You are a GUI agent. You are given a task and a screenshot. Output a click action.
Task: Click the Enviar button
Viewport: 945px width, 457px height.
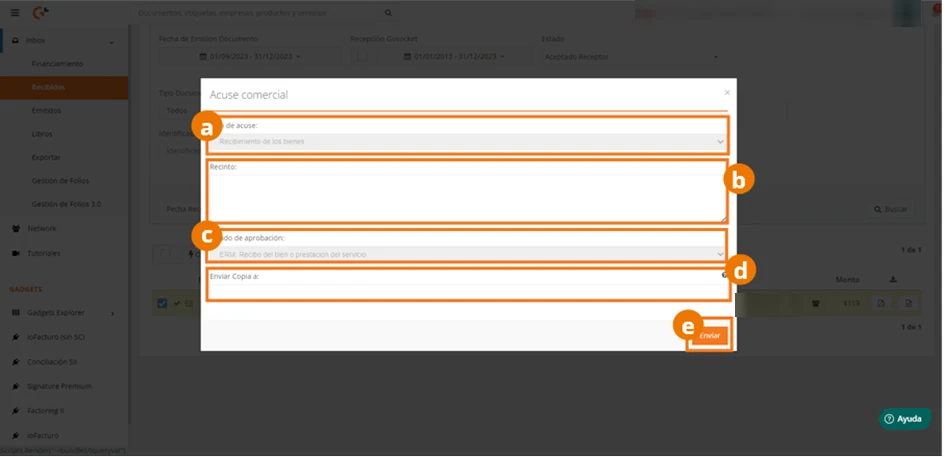click(710, 336)
